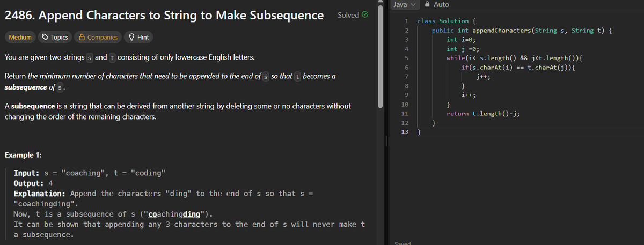Image resolution: width=644 pixels, height=245 pixels.
Task: Click the 'Example 1:' heading
Action: [x=24, y=155]
